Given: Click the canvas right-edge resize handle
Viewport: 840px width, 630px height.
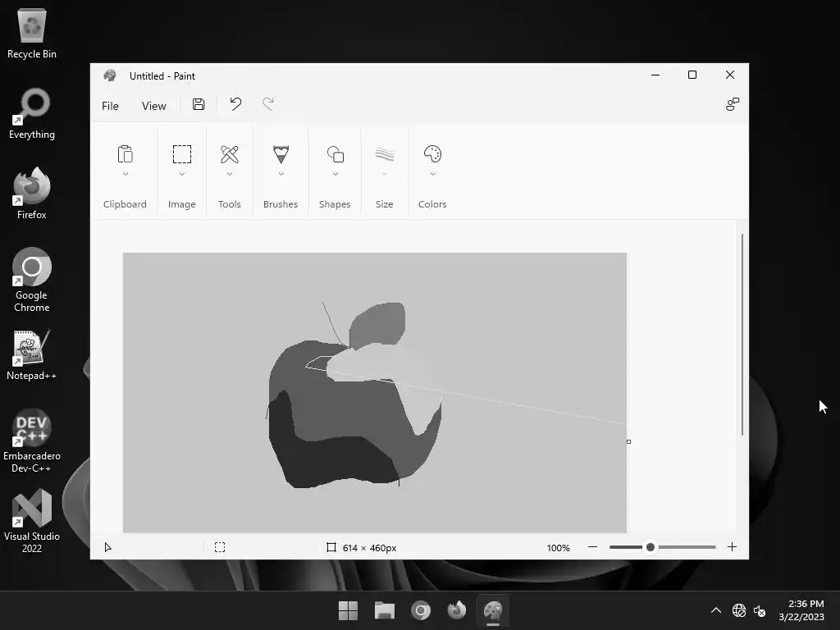Looking at the screenshot, I should 628,441.
